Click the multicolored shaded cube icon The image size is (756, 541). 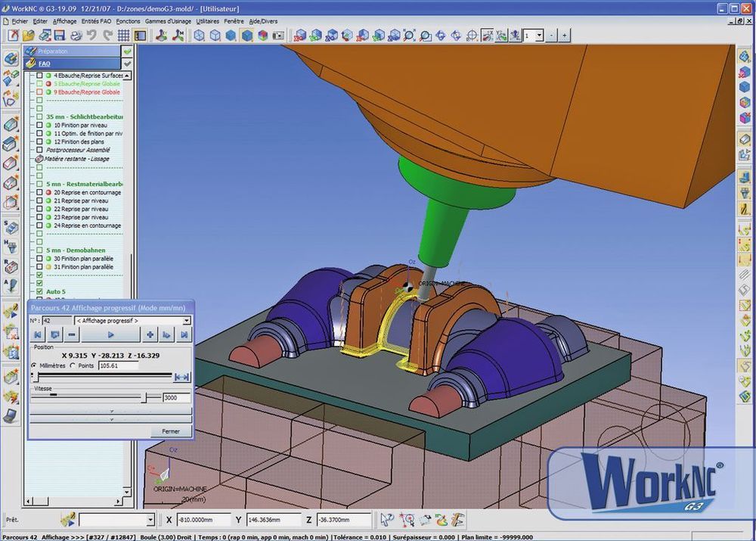coord(262,36)
